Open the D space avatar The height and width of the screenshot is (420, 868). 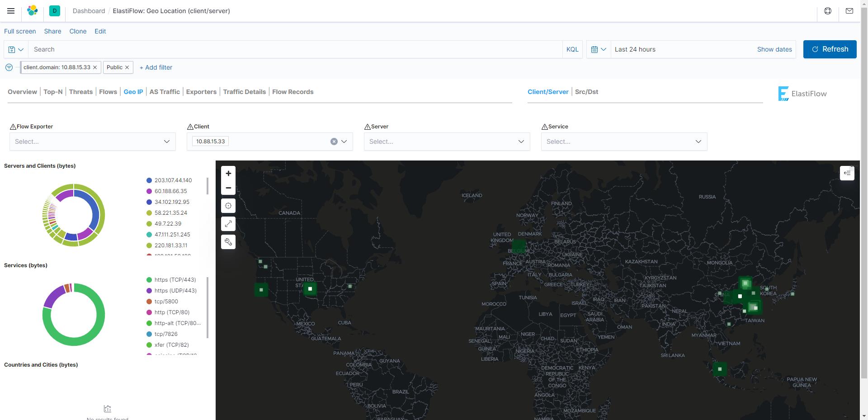(55, 11)
